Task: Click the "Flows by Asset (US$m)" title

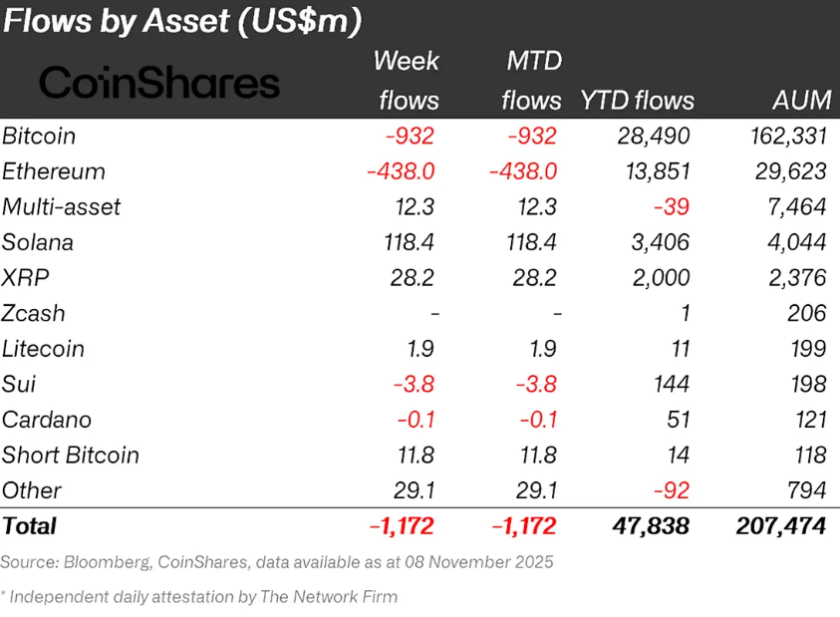Action: point(182,22)
